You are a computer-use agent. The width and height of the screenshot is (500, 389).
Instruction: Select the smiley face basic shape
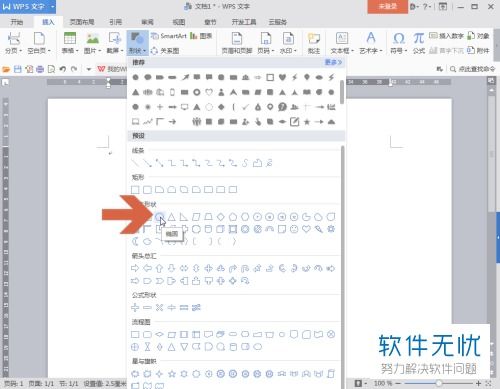pyautogui.click(x=294, y=229)
